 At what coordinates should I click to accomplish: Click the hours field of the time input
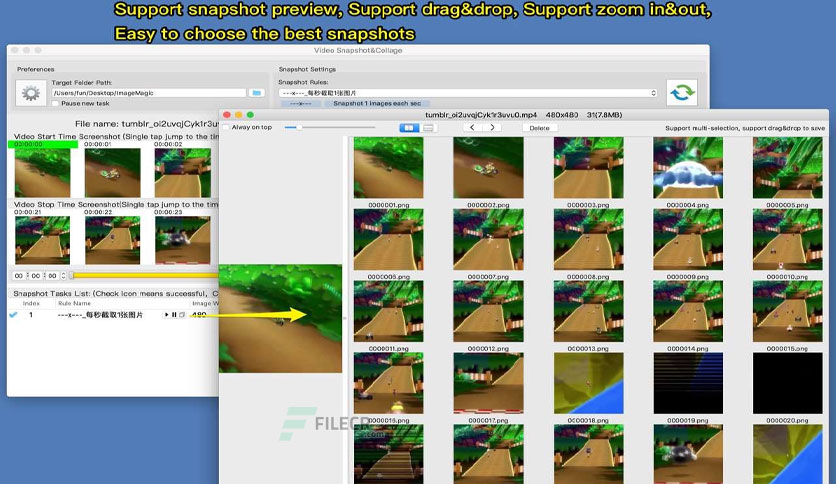pyautogui.click(x=19, y=276)
